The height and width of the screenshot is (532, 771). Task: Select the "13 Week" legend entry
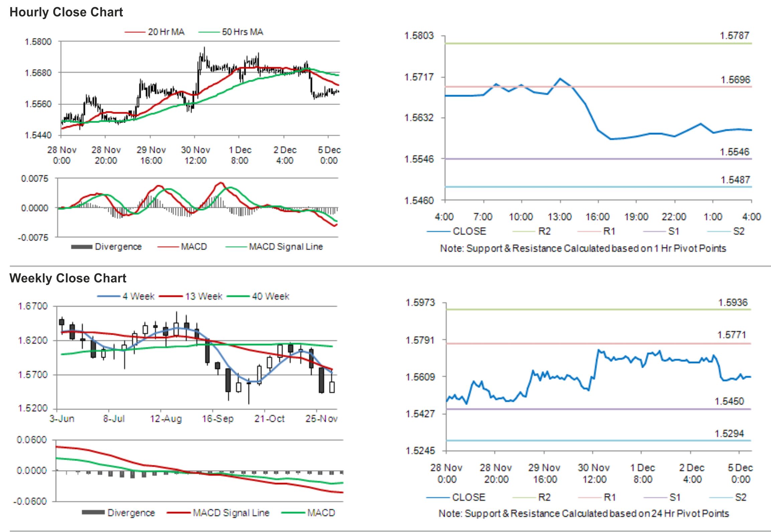tap(191, 296)
